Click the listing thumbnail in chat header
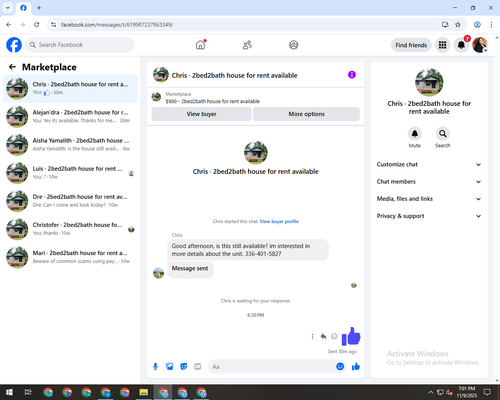The width and height of the screenshot is (500, 400). 161,75
